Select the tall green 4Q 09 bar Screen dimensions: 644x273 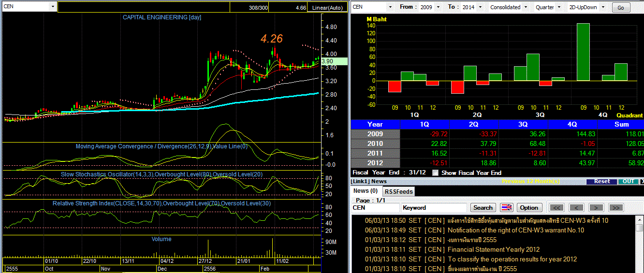(x=583, y=52)
